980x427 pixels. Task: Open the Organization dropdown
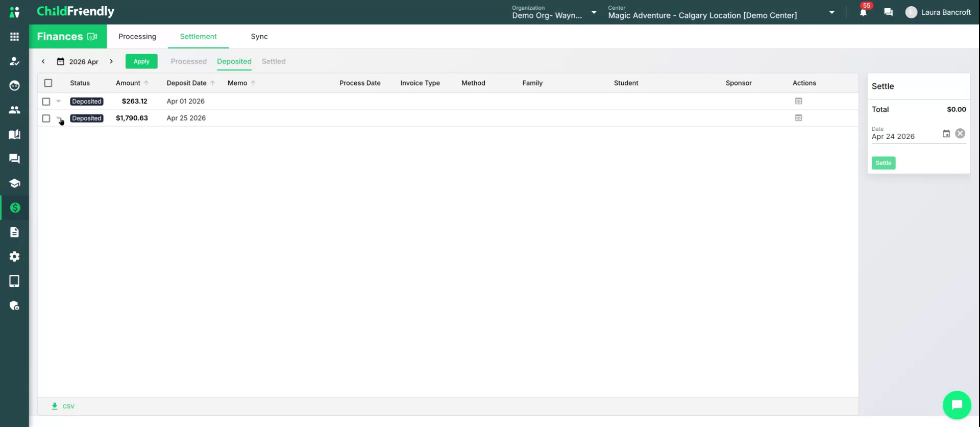point(554,12)
